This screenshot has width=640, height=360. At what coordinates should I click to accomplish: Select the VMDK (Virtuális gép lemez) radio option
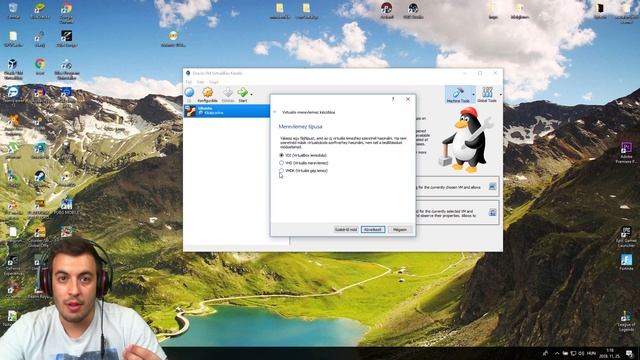click(281, 171)
